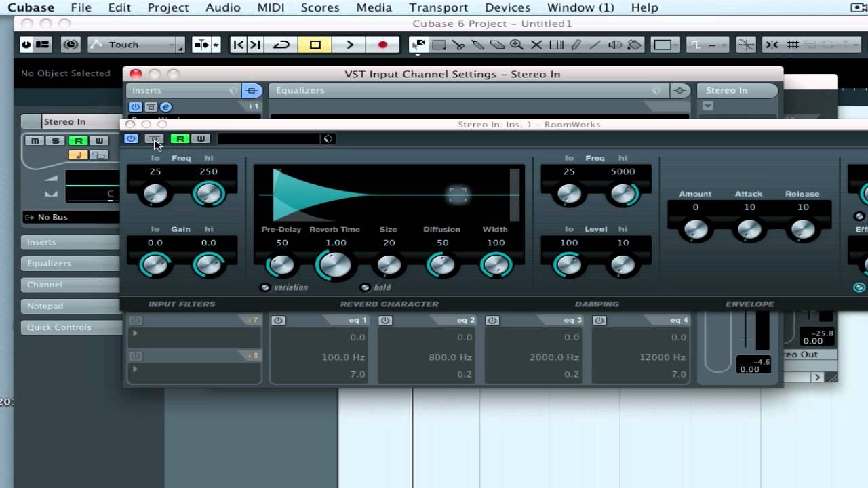868x488 pixels.
Task: Open the Devices menu
Action: pos(507,7)
